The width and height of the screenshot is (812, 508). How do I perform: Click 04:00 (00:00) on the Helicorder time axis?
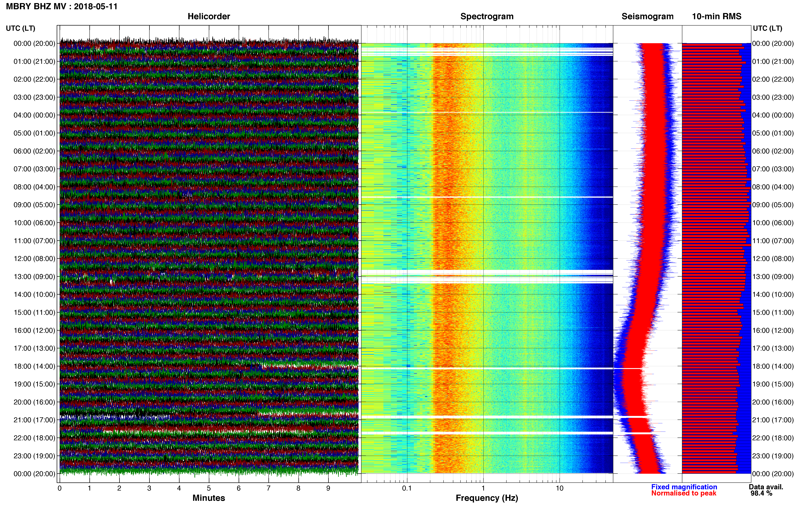pyautogui.click(x=34, y=115)
